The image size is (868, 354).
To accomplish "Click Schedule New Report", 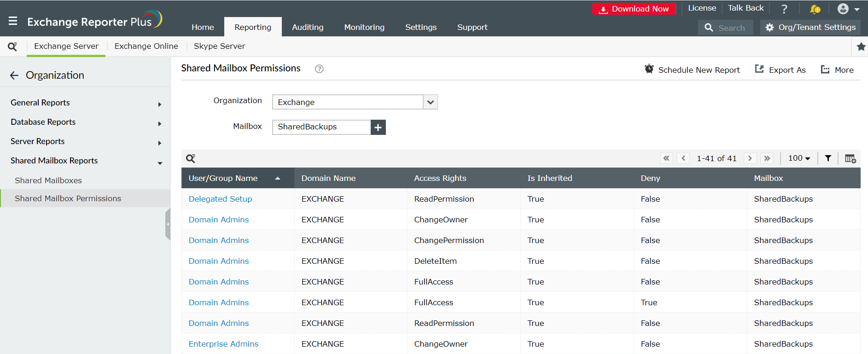I will point(692,70).
